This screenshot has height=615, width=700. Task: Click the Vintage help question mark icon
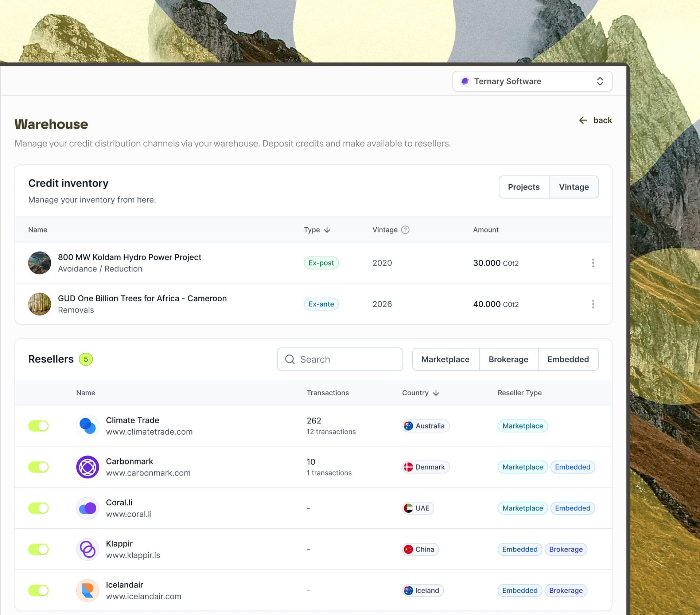[x=405, y=230]
